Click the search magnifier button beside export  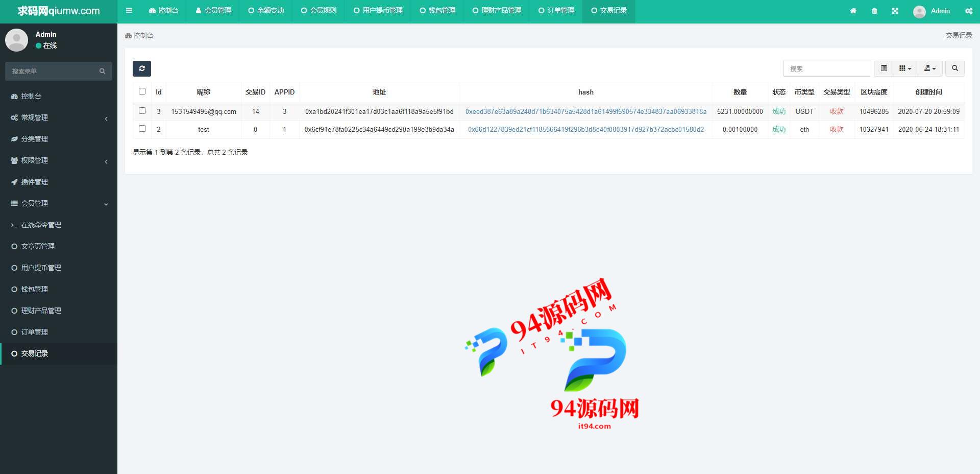pyautogui.click(x=955, y=68)
